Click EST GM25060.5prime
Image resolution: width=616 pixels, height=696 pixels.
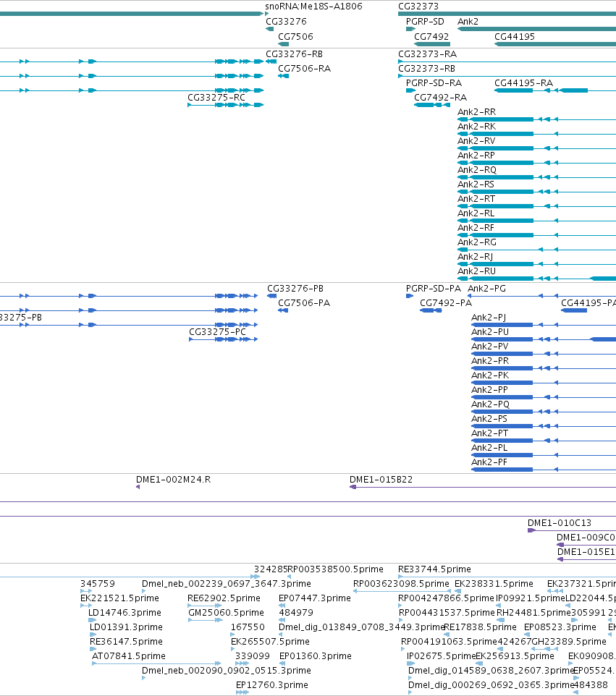click(x=226, y=613)
